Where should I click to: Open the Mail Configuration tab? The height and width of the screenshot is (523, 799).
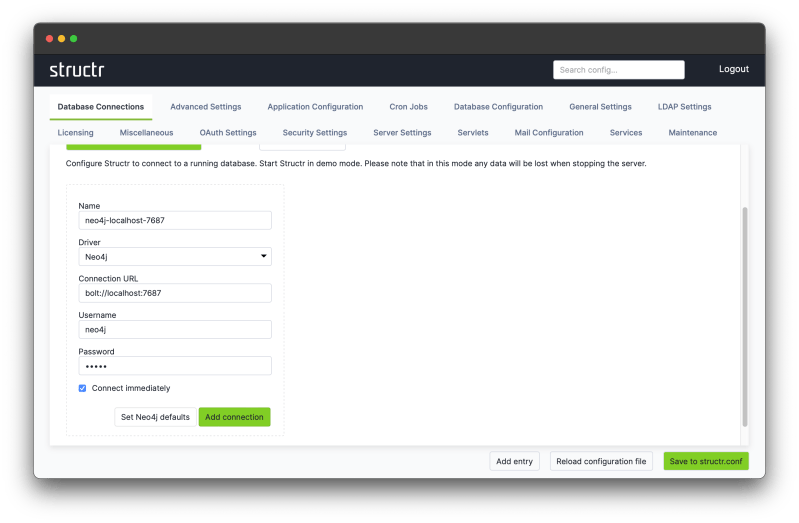(549, 133)
